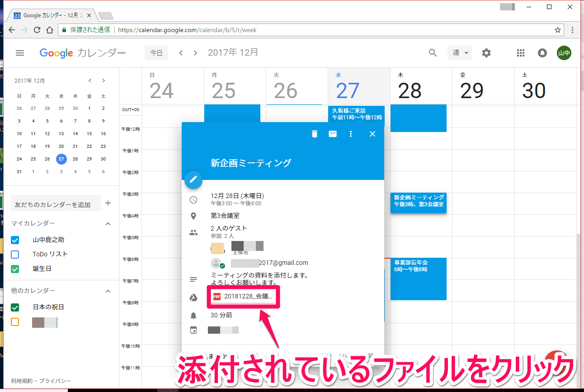
Task: Select the Google カレンダー browser tab
Action: tap(52, 15)
